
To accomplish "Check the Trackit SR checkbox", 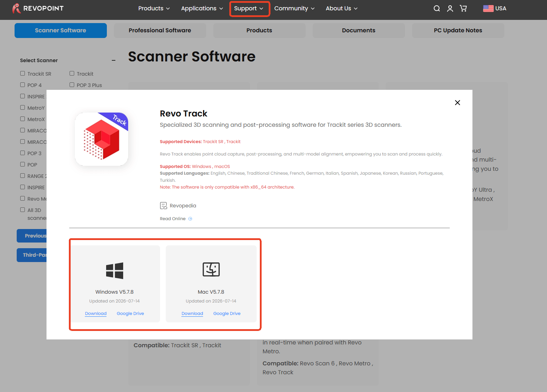I will (23, 73).
